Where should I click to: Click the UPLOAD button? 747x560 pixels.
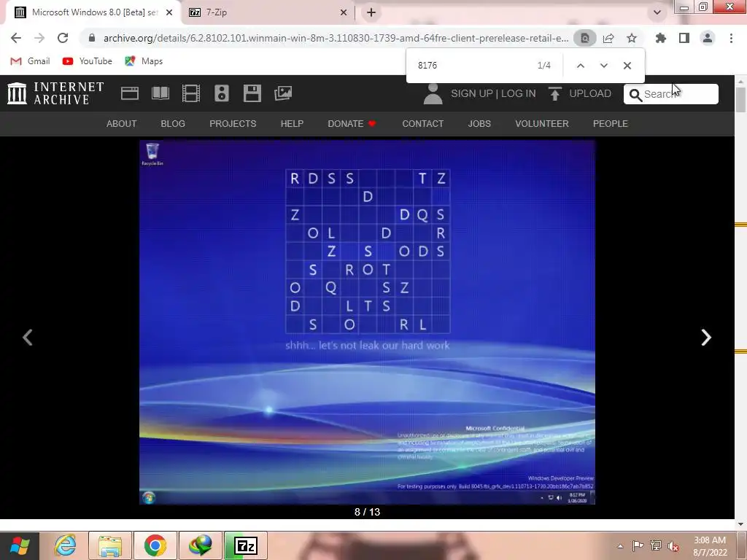coord(580,93)
